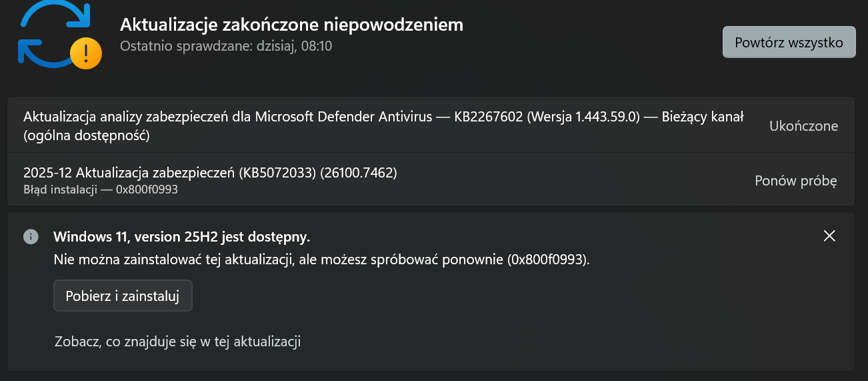The width and height of the screenshot is (868, 381).
Task: Dismiss the Windows 11 25H2 banner with X
Action: coord(829,236)
